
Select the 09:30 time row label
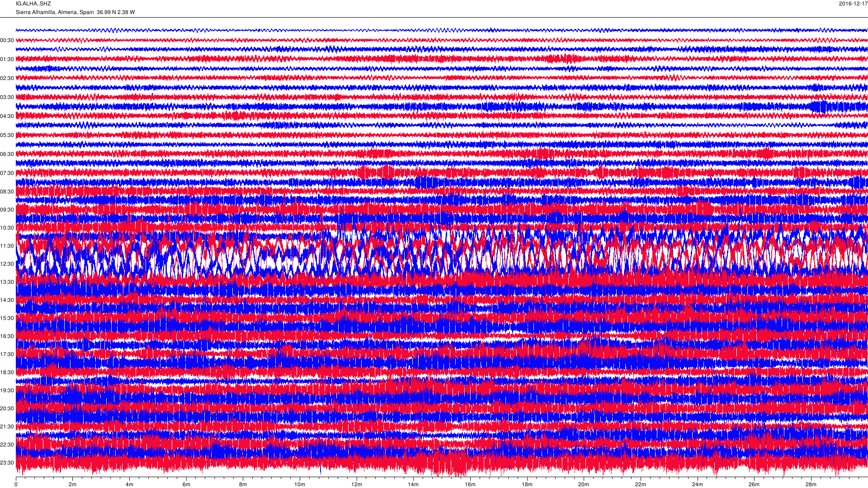7,210
